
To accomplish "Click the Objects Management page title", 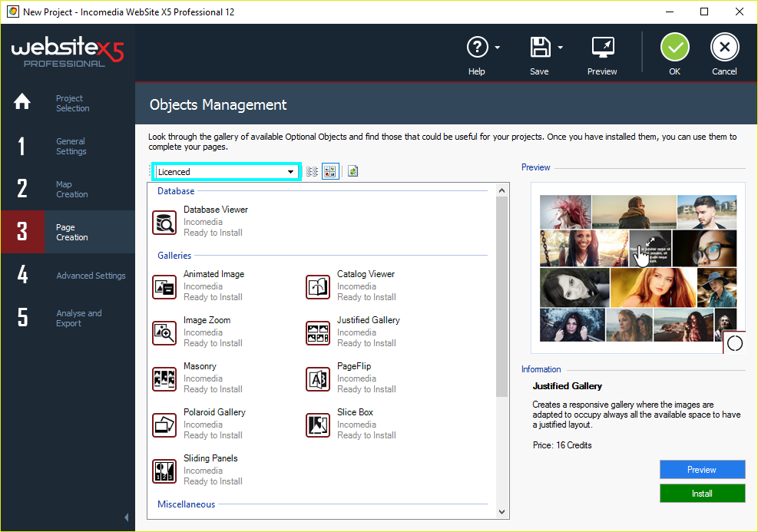I will point(218,104).
